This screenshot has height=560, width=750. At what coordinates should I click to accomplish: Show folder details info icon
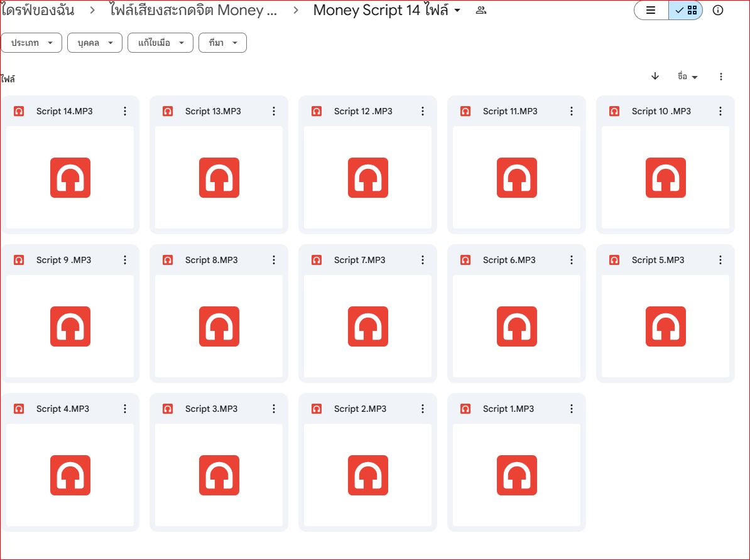coord(717,10)
